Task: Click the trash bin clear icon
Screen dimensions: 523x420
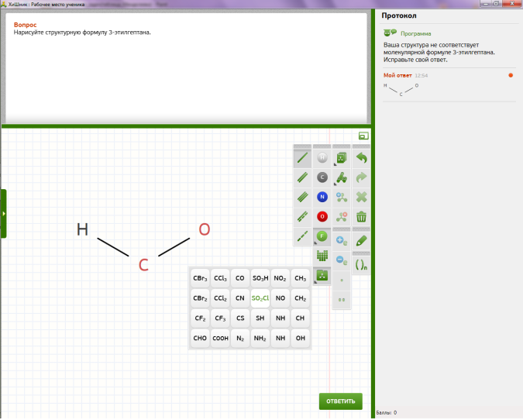Action: click(x=361, y=216)
